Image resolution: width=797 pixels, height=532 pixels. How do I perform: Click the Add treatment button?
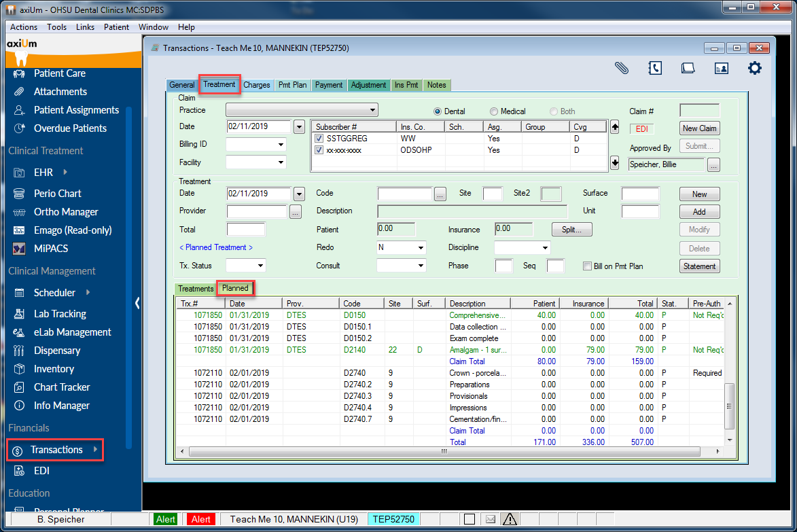pos(699,212)
